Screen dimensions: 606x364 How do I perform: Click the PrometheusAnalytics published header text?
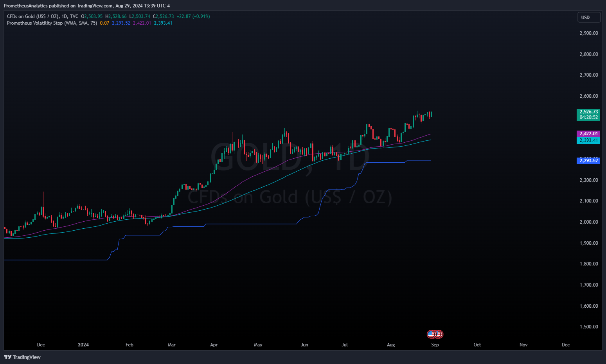pyautogui.click(x=87, y=6)
